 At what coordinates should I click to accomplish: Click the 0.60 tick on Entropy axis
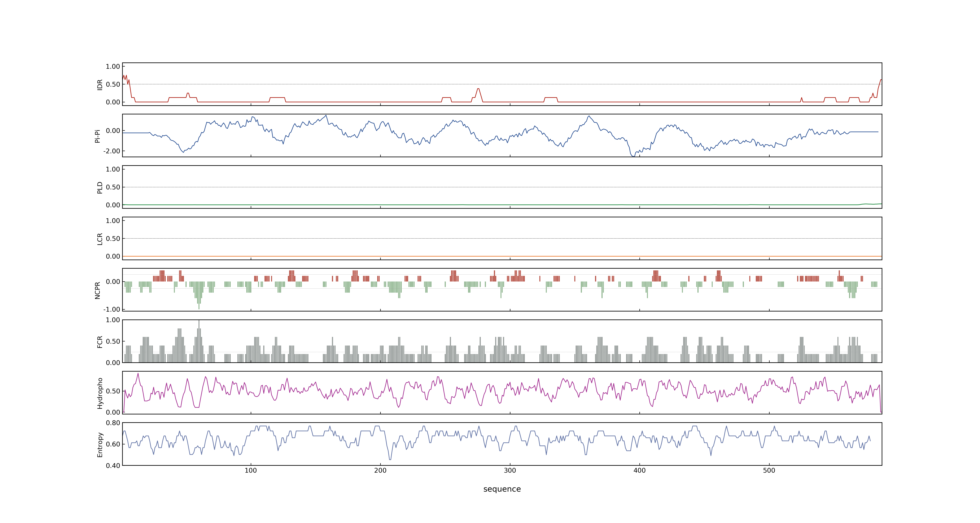click(113, 444)
